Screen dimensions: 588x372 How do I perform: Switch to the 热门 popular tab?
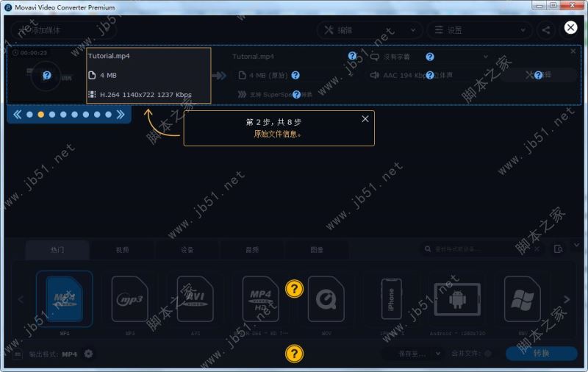coord(57,250)
